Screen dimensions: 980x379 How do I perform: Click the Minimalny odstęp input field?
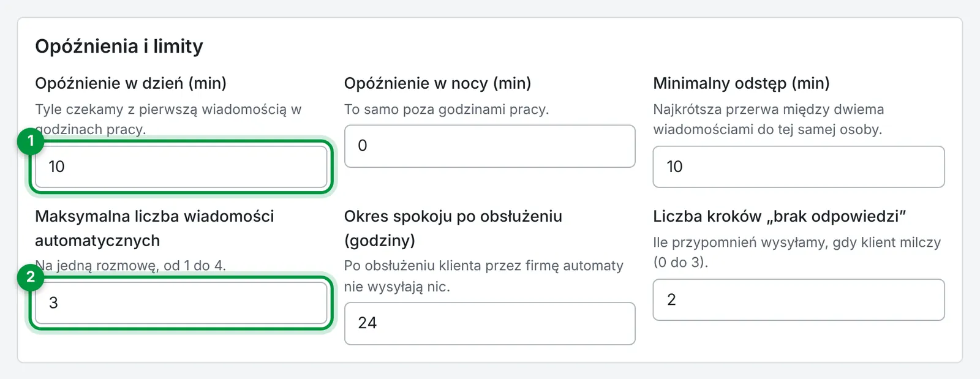pos(799,167)
